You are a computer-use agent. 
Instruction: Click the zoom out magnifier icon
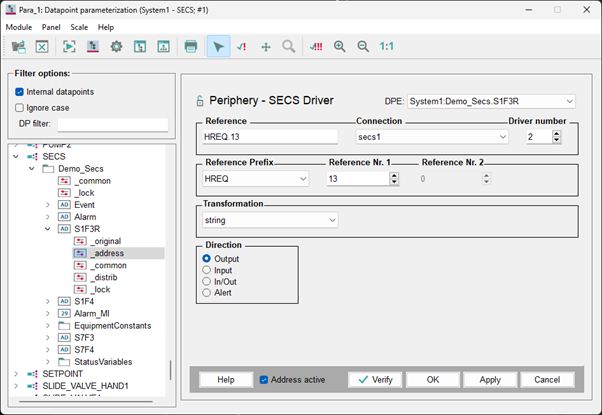363,46
